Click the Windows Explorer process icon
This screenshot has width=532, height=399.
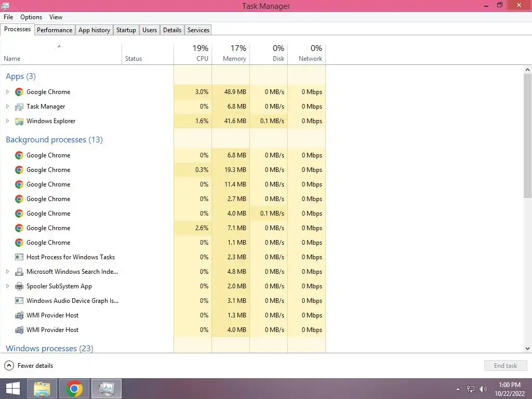[19, 121]
